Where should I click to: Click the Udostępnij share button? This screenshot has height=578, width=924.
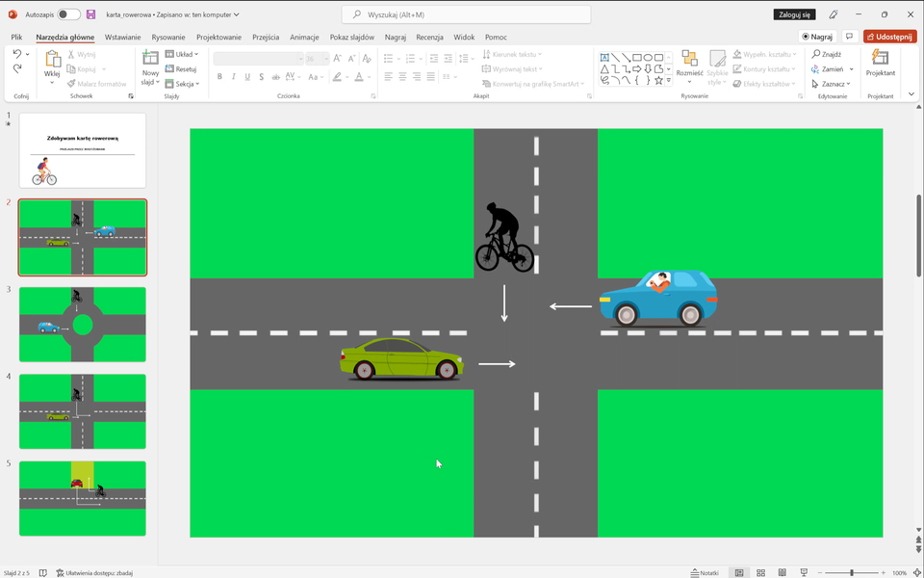point(889,37)
